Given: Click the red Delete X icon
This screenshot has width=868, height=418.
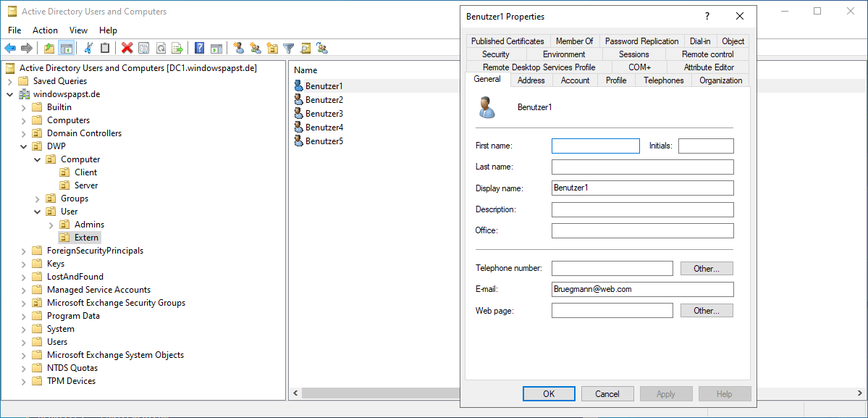Looking at the screenshot, I should tap(127, 49).
